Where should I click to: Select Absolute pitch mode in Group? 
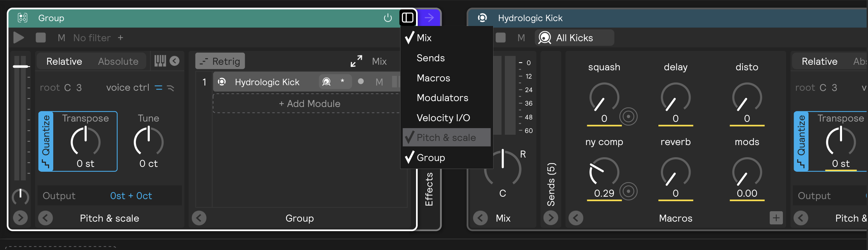pyautogui.click(x=118, y=61)
